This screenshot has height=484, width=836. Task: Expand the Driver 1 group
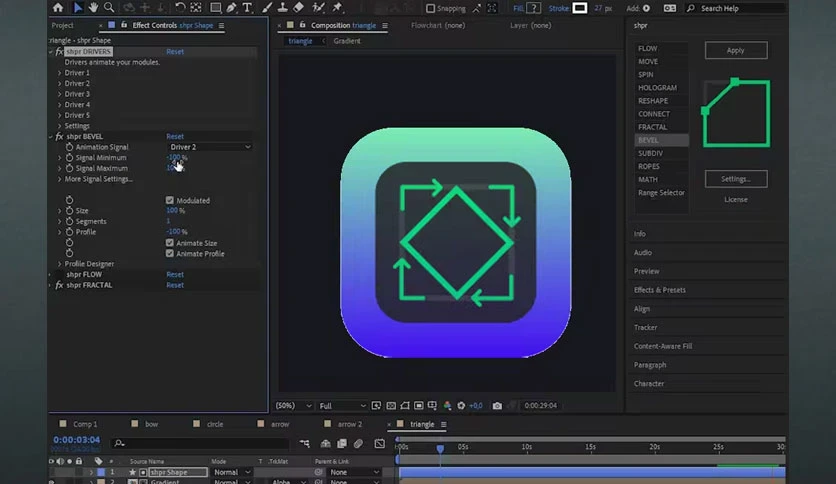point(59,73)
